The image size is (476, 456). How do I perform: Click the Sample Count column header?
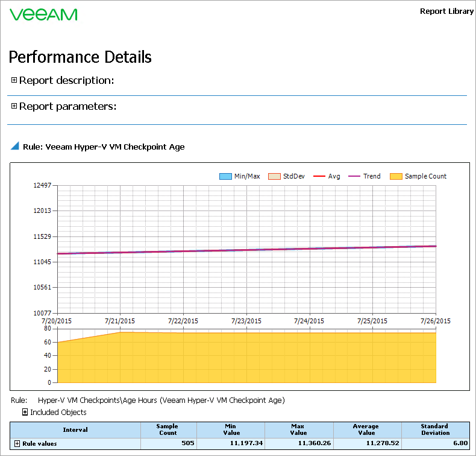click(x=168, y=429)
